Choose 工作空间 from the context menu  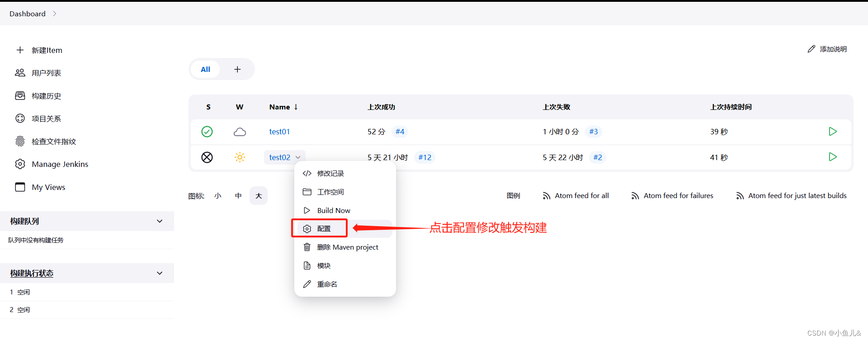(345, 192)
